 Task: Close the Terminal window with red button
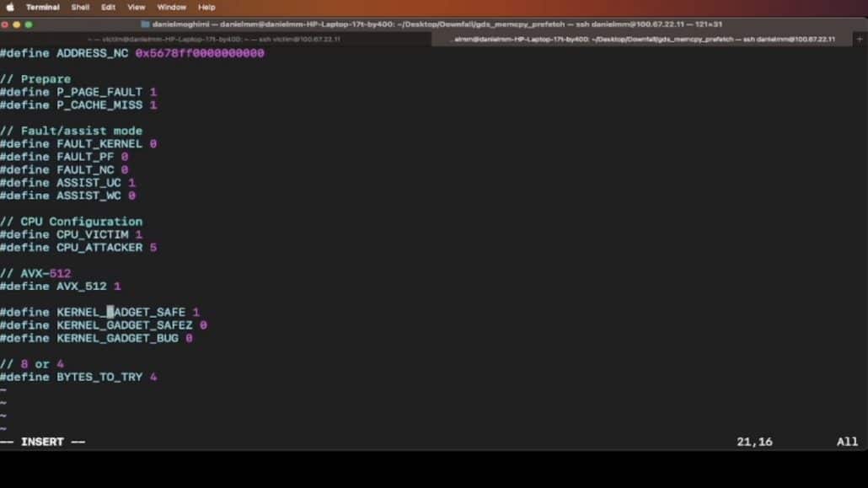tap(5, 24)
